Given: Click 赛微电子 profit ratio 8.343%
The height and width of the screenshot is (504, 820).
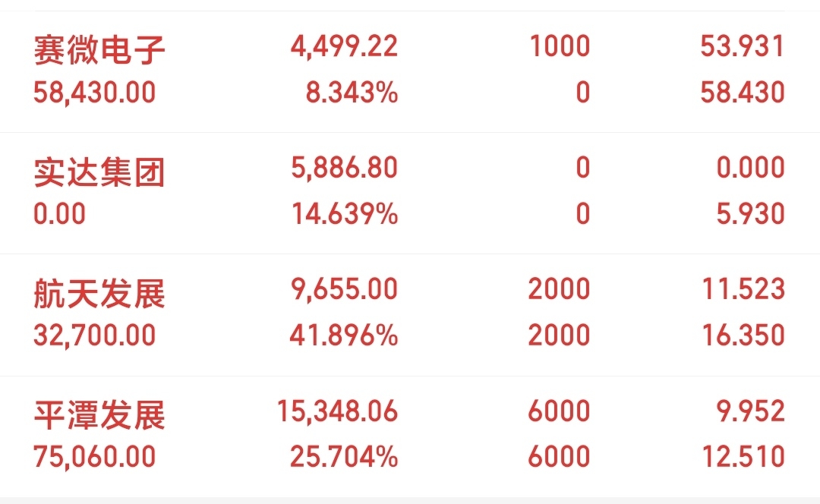Looking at the screenshot, I should coord(350,93).
